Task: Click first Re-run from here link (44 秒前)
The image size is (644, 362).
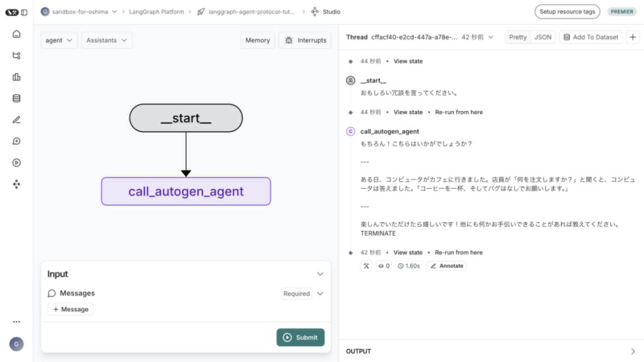Action: click(459, 112)
